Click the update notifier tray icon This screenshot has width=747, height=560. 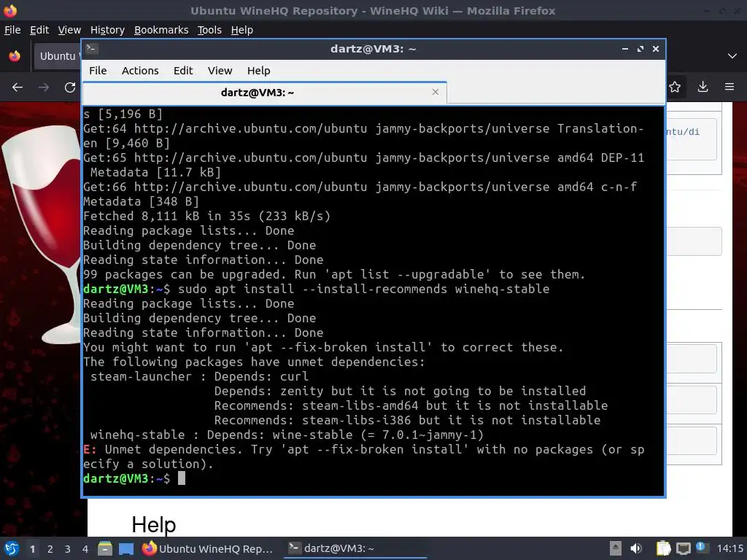click(701, 547)
